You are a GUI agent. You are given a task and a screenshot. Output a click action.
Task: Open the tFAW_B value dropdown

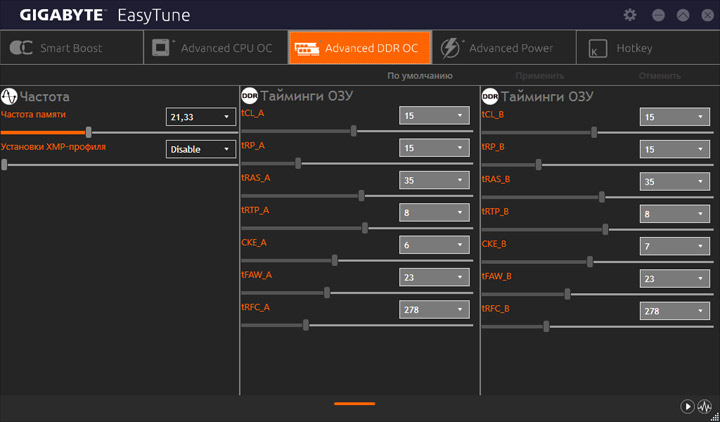tap(675, 279)
